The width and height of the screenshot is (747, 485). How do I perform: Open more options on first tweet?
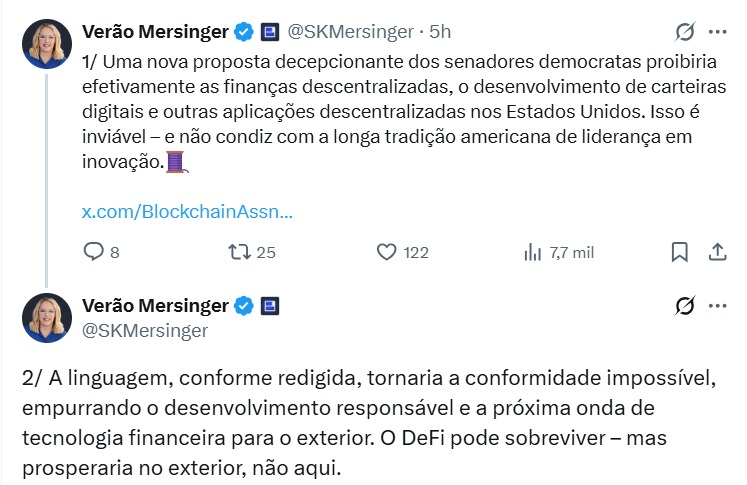pos(717,31)
